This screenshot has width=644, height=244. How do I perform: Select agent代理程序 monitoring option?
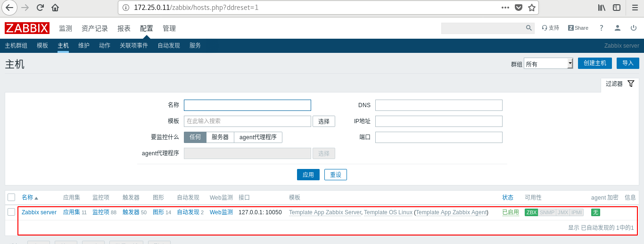258,137
